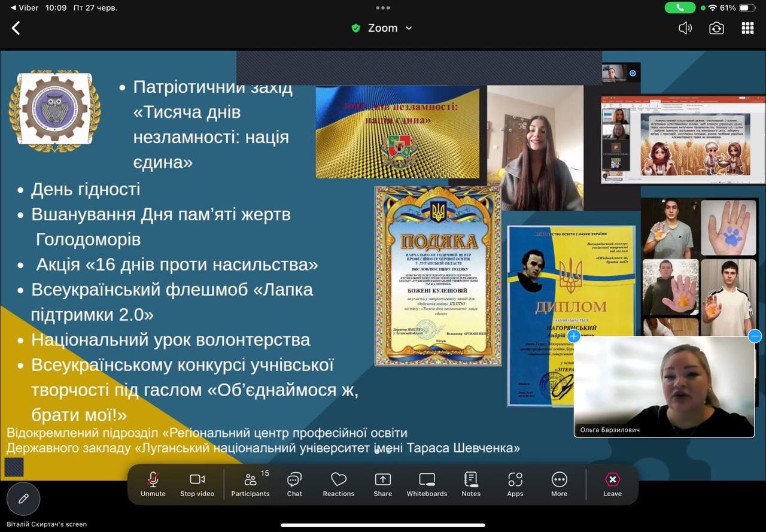Stop video using the camera button
This screenshot has width=766, height=532.
tap(197, 484)
